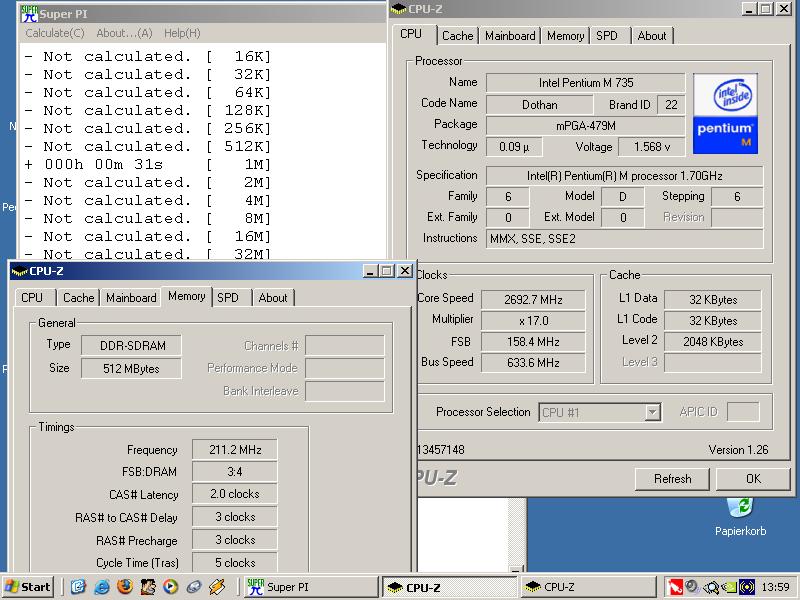This screenshot has height=600, width=800.
Task: Click the Channels # field in Memory window
Action: (345, 345)
